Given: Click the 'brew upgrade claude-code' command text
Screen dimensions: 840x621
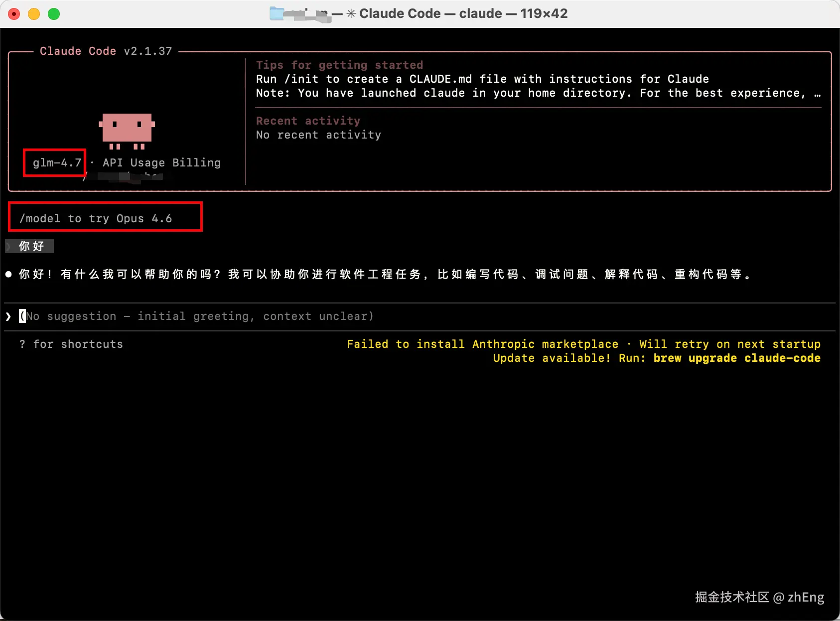Looking at the screenshot, I should click(737, 358).
